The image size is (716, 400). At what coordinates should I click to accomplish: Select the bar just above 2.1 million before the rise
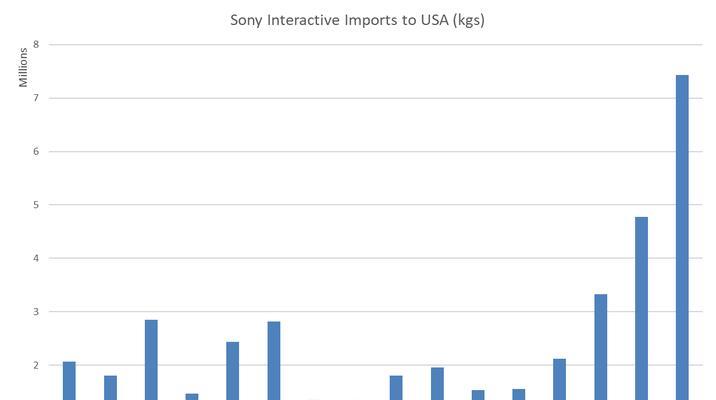(x=559, y=379)
